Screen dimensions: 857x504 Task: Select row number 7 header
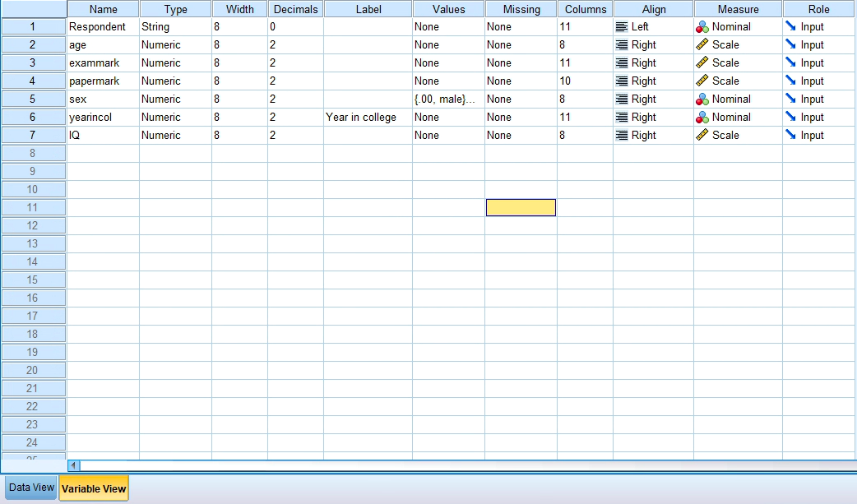coord(33,135)
